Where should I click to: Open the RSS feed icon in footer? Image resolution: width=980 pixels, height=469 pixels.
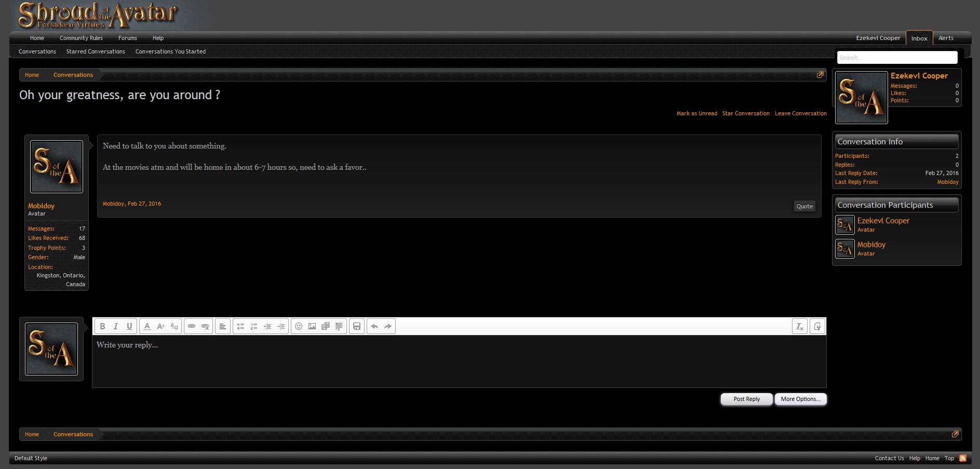[963, 458]
